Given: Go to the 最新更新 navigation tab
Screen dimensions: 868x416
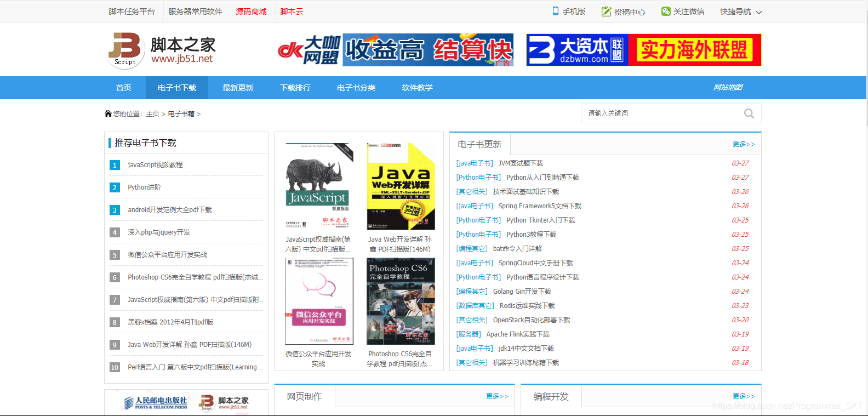Looking at the screenshot, I should coord(238,88).
